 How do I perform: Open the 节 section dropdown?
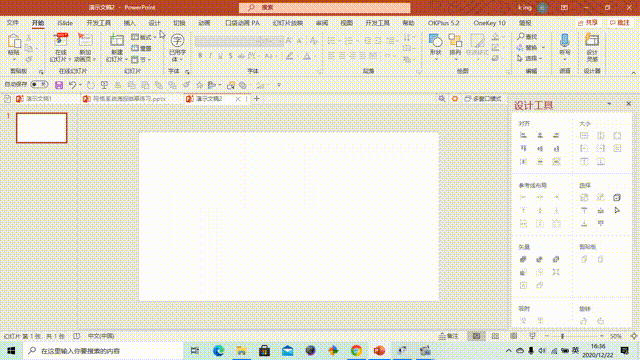pos(141,60)
